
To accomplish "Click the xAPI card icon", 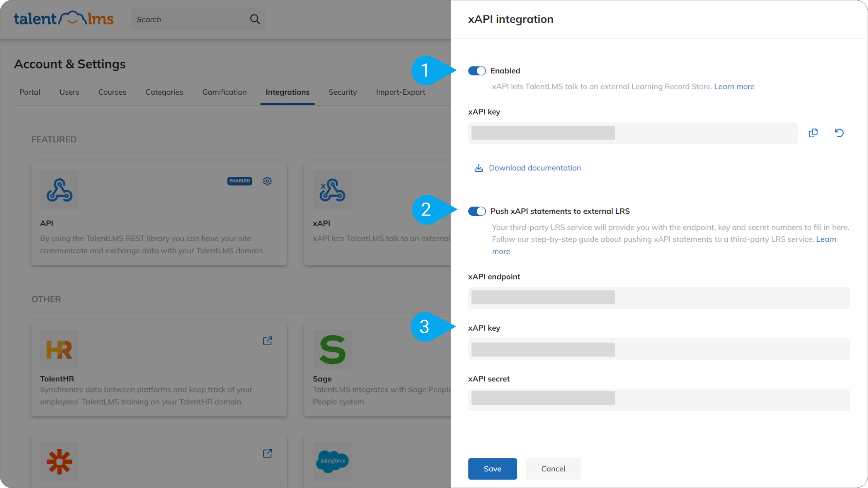I will click(332, 190).
